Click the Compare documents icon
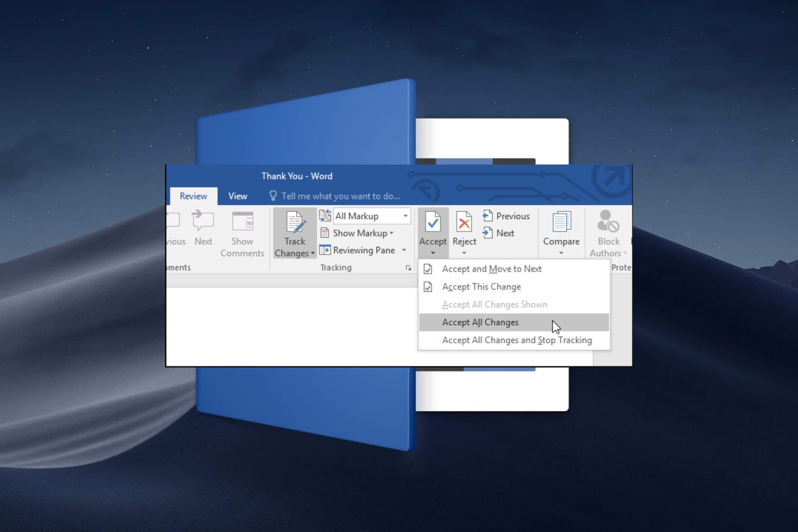798x532 pixels. coord(561,222)
